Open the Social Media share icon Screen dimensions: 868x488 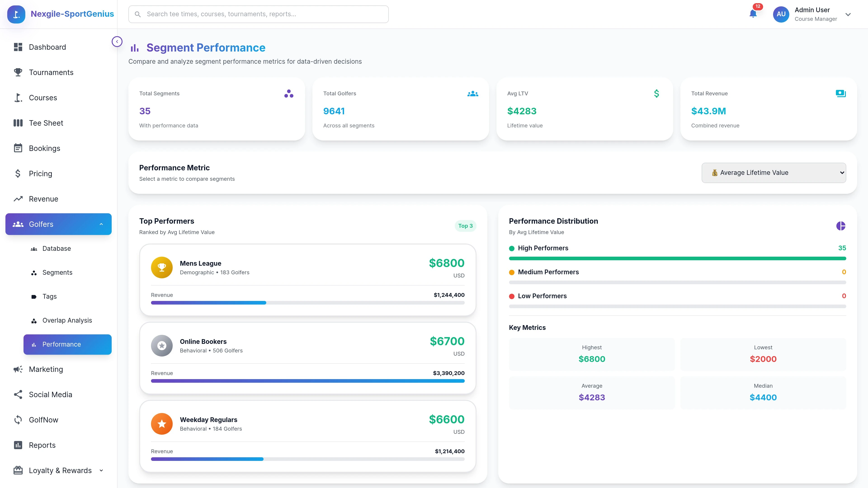click(x=18, y=394)
